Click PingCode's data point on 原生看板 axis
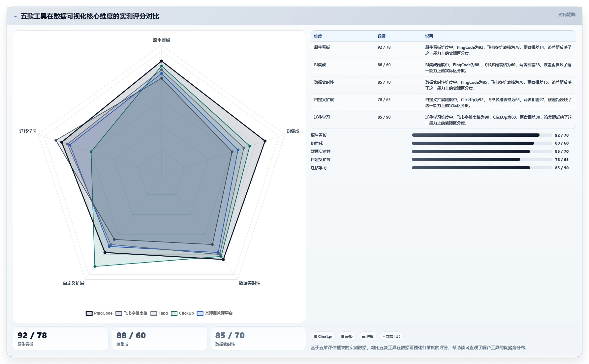 pos(162,61)
